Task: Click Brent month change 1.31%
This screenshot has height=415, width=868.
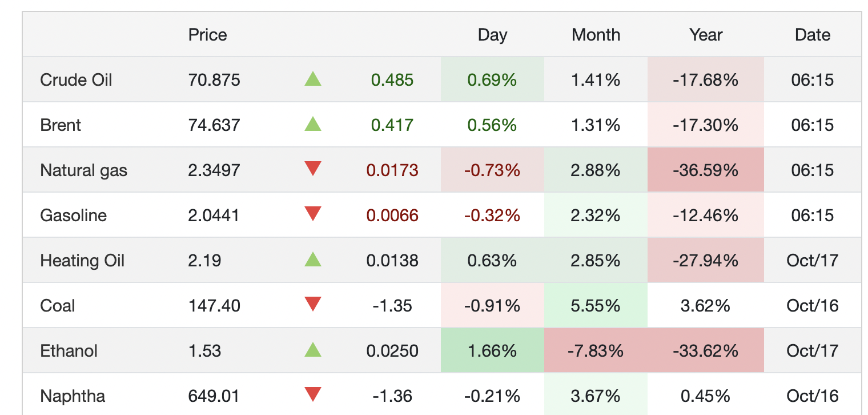Action: coord(596,125)
